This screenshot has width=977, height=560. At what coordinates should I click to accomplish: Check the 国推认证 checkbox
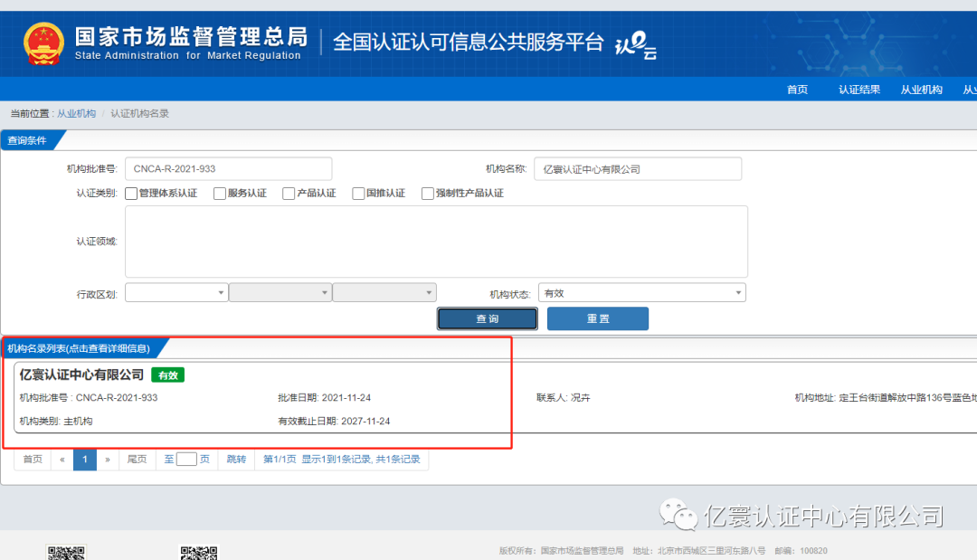[x=358, y=194]
